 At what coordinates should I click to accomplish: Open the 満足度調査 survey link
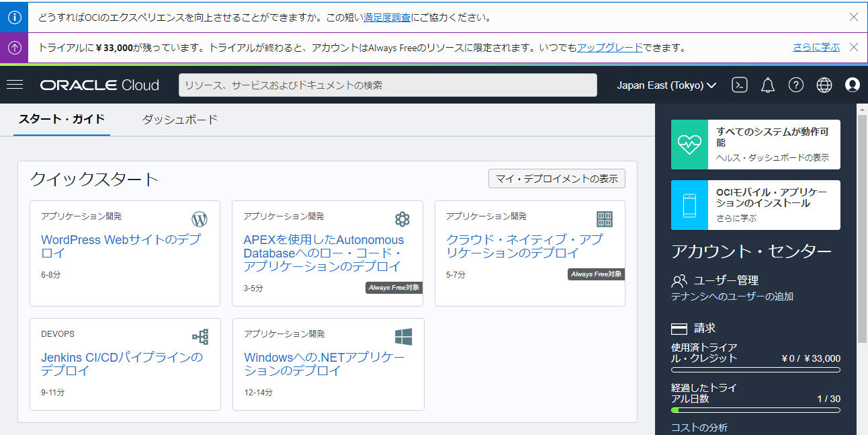(x=387, y=17)
